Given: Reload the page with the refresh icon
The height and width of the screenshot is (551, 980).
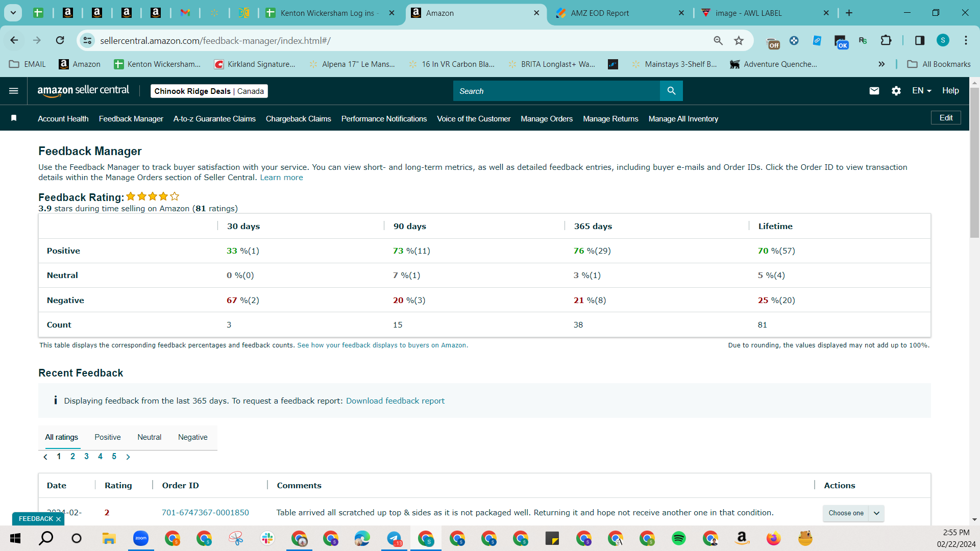Looking at the screenshot, I should point(60,40).
